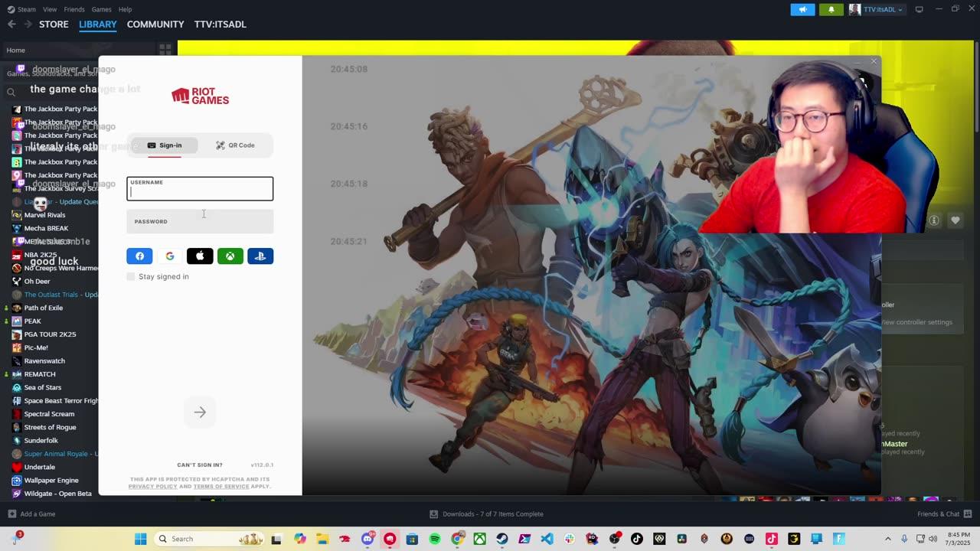Click the Windows taskbar Search box
The width and height of the screenshot is (980, 551).
(209, 539)
